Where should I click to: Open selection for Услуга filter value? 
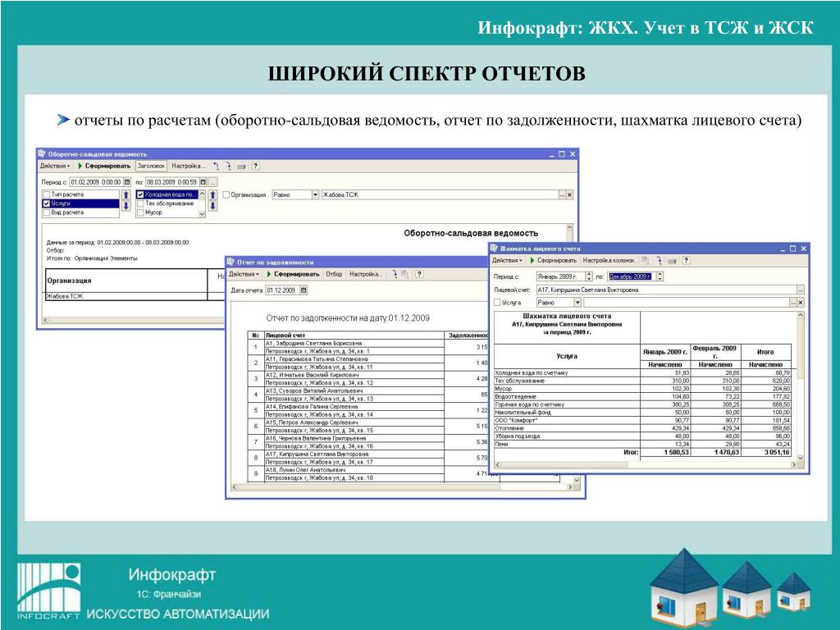pos(793,303)
